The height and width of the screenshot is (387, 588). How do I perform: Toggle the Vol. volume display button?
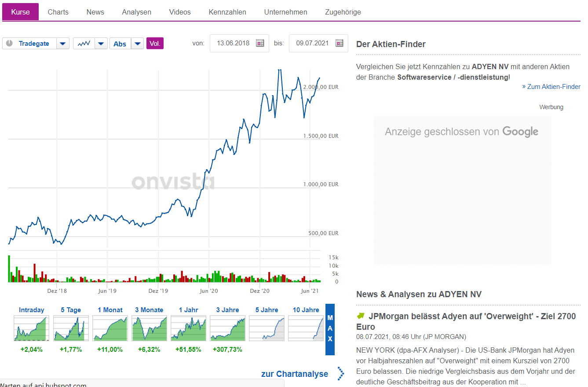point(155,43)
